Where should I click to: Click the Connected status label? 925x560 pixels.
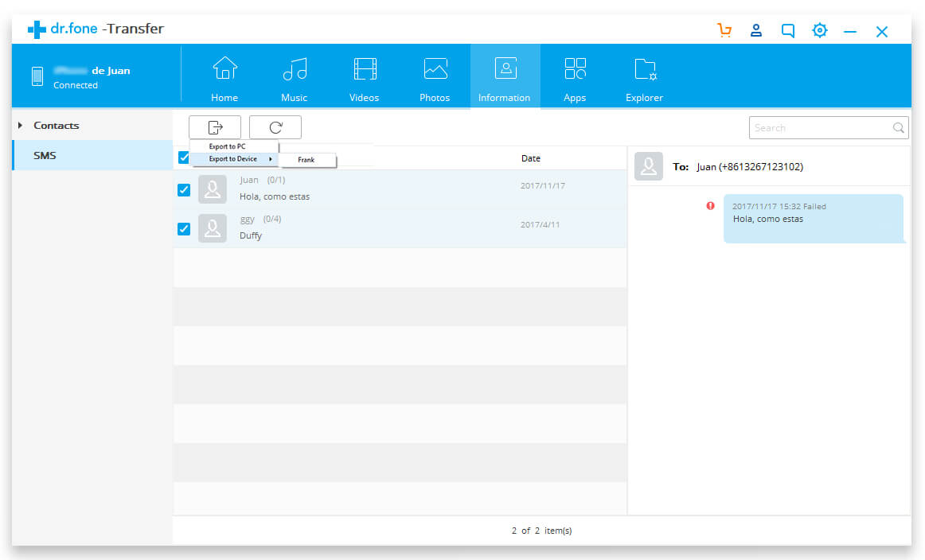[x=76, y=85]
